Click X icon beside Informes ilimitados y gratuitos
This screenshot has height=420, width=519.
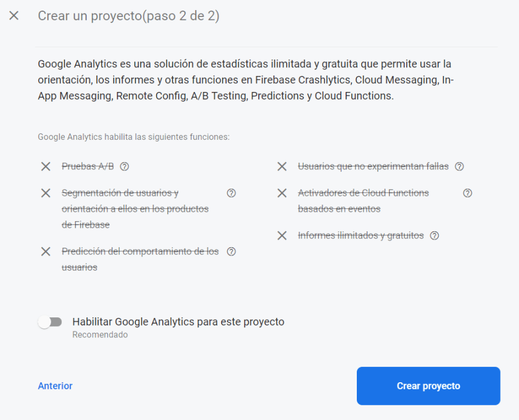tap(282, 235)
